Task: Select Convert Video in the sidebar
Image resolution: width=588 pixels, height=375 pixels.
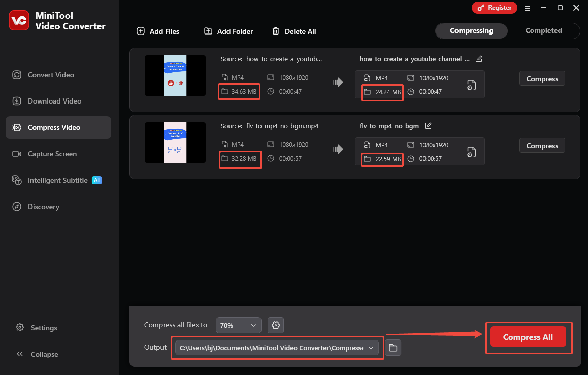Action: [x=51, y=75]
